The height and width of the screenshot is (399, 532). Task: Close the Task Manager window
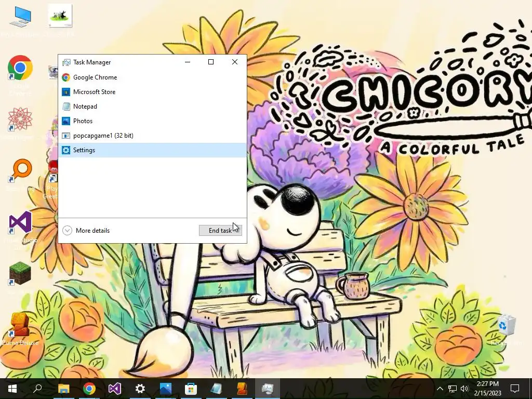pyautogui.click(x=235, y=62)
